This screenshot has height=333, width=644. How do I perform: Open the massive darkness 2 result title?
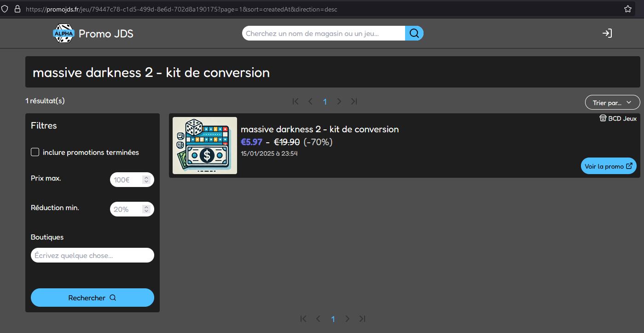[319, 129]
